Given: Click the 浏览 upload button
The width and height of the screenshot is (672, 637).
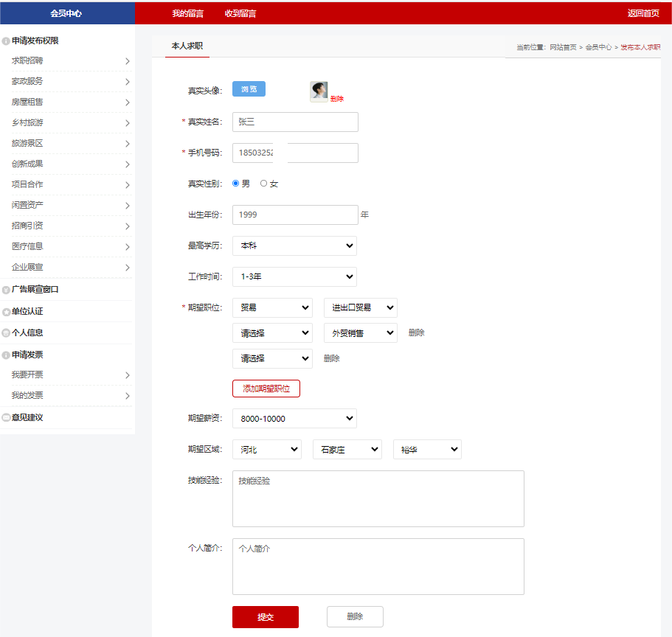Looking at the screenshot, I should click(x=249, y=88).
